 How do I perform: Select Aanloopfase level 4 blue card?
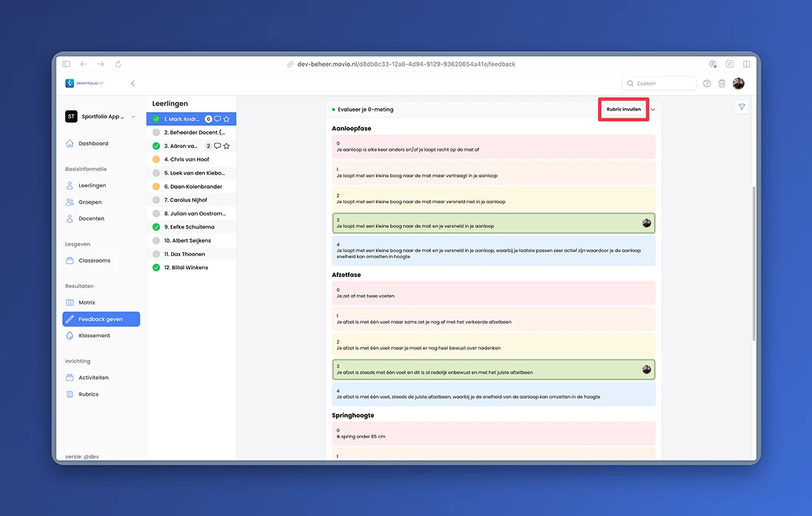pyautogui.click(x=494, y=251)
